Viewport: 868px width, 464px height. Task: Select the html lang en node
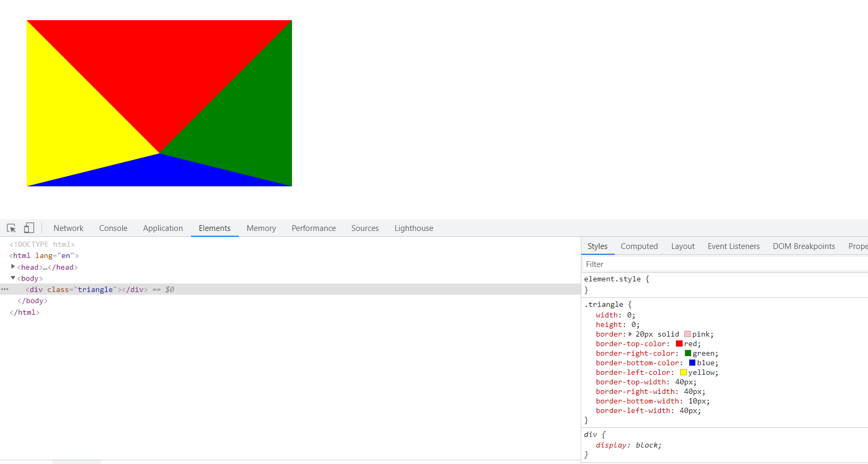click(44, 256)
